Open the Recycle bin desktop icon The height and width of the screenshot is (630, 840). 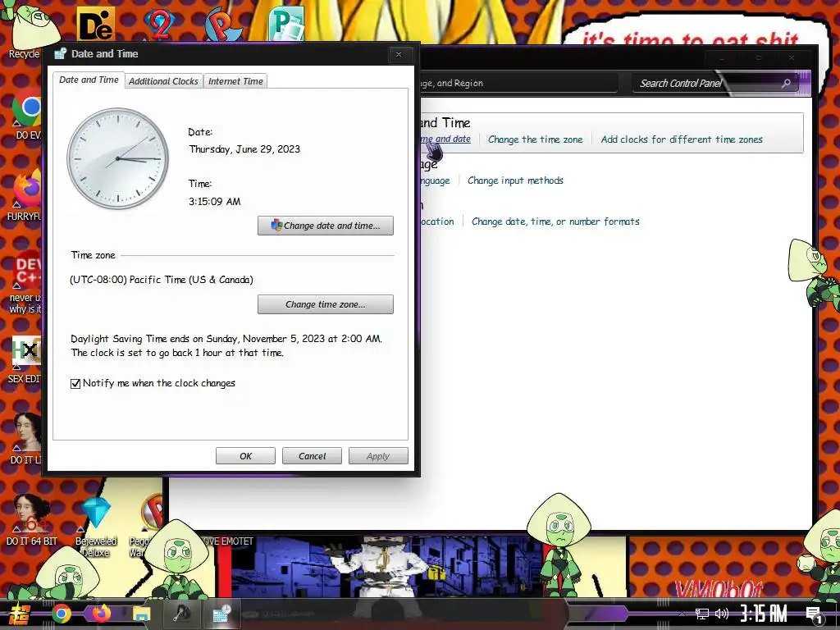click(x=25, y=31)
